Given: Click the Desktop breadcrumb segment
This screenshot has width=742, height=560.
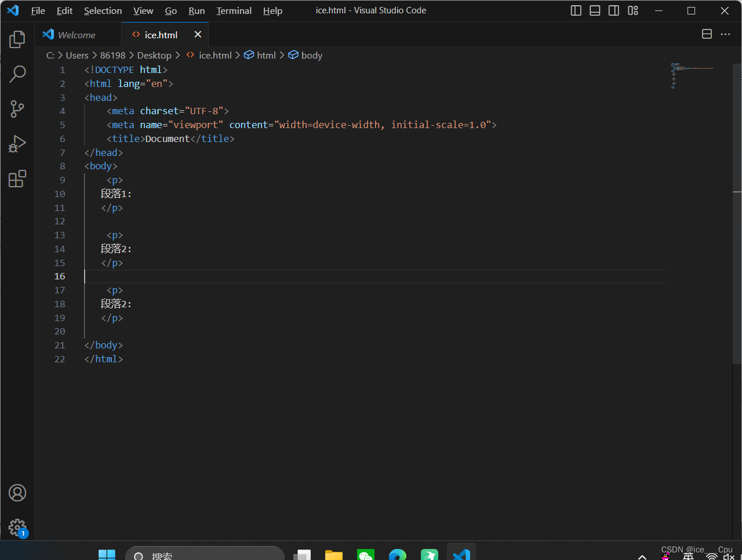Looking at the screenshot, I should pos(154,55).
